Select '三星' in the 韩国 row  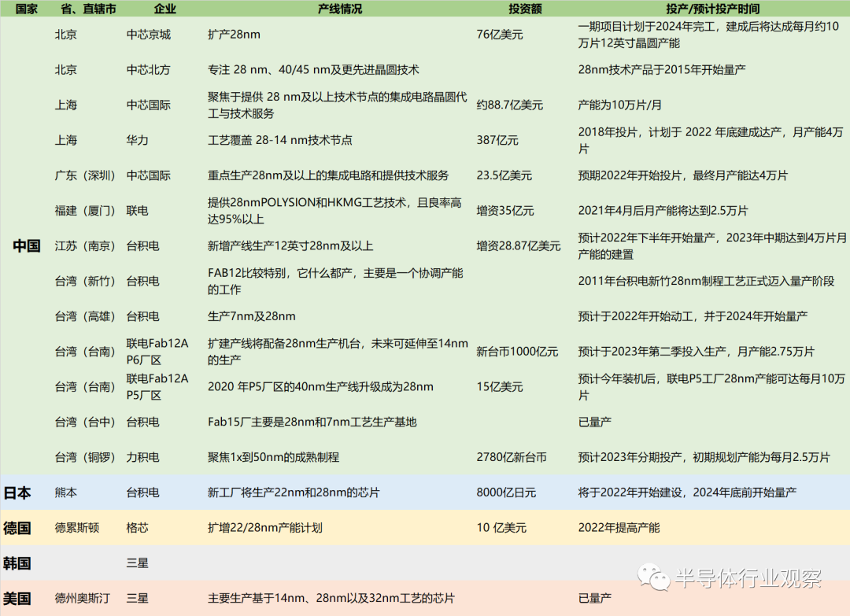click(x=137, y=563)
